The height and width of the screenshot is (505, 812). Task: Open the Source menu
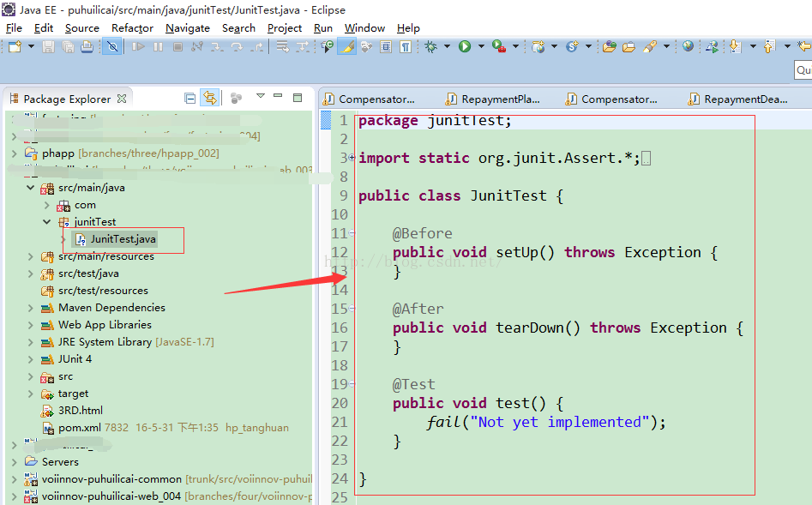(x=81, y=28)
